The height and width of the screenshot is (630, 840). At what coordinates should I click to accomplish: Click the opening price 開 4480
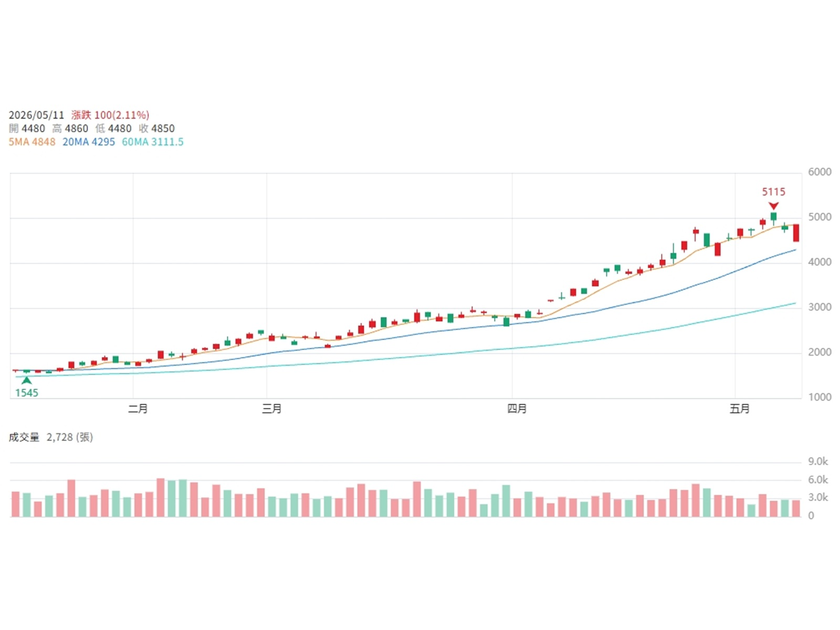point(27,129)
